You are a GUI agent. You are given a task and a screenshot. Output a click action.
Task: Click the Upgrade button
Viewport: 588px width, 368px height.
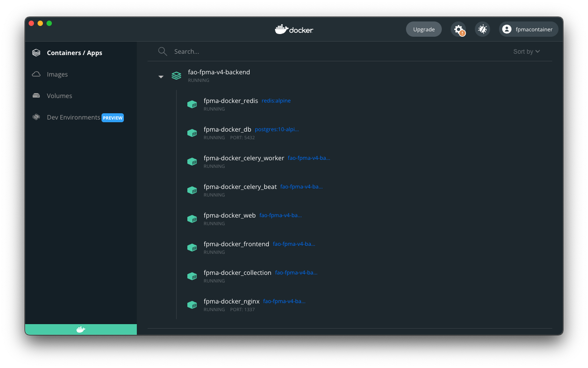click(x=424, y=29)
